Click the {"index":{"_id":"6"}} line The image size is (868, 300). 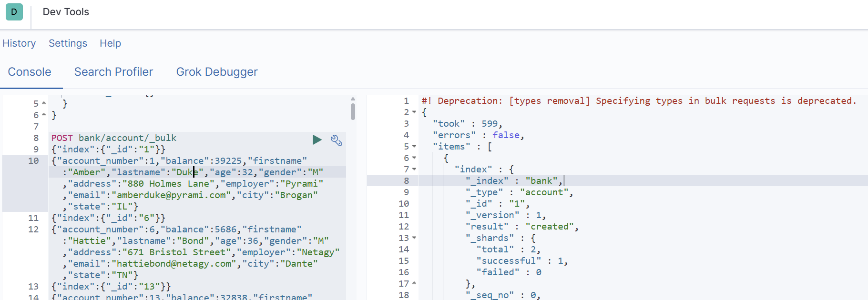(x=108, y=218)
